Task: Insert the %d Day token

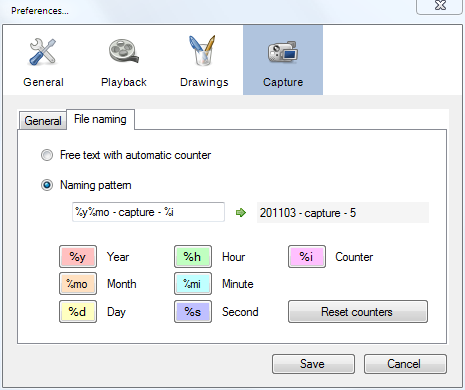Action: [78, 312]
